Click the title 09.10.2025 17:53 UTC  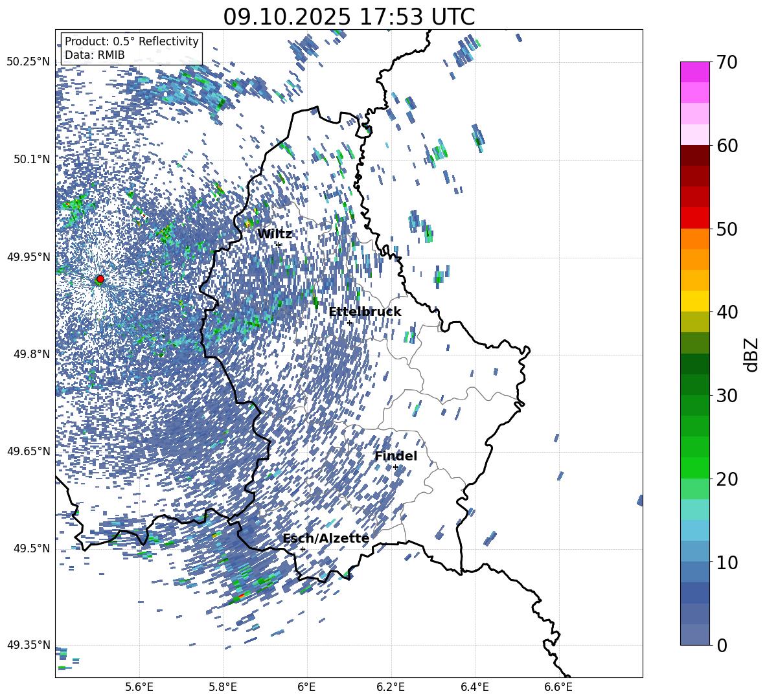[x=349, y=17]
